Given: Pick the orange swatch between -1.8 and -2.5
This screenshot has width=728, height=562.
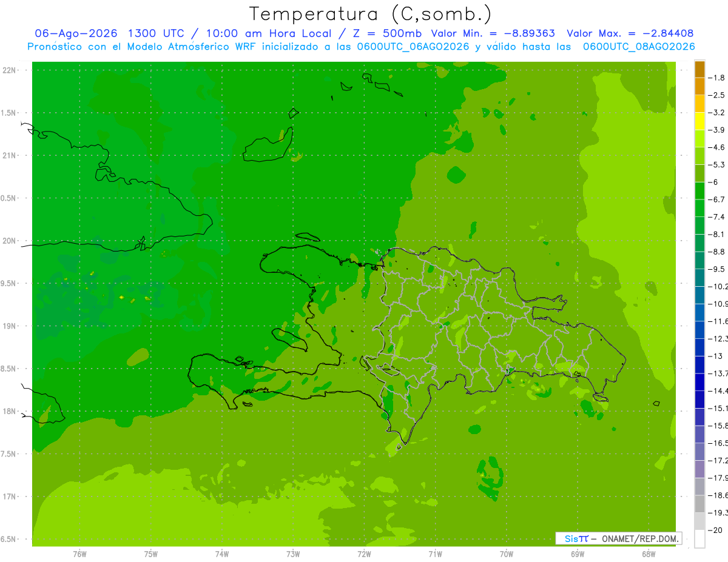Looking at the screenshot, I should tap(699, 87).
